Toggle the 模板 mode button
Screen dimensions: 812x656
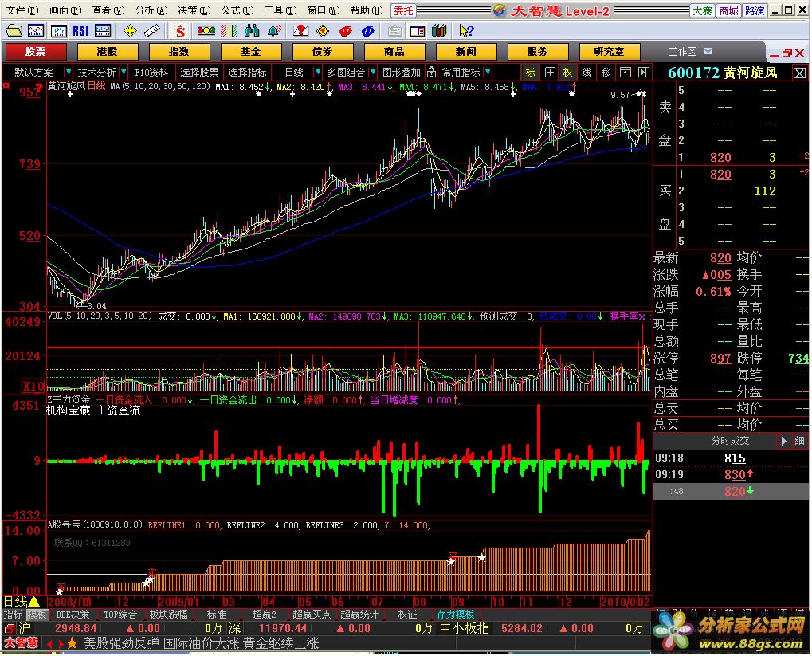[37, 615]
